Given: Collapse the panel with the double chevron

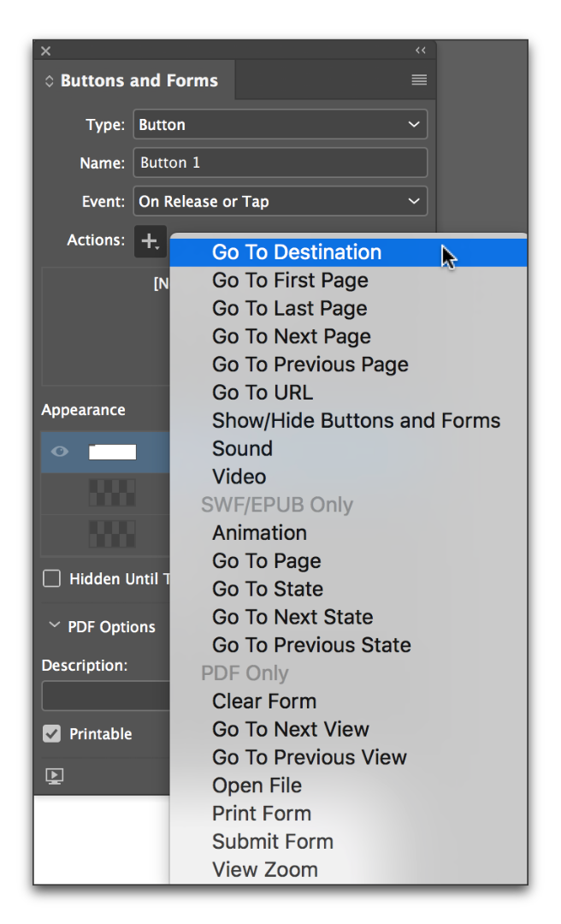Looking at the screenshot, I should 420,50.
